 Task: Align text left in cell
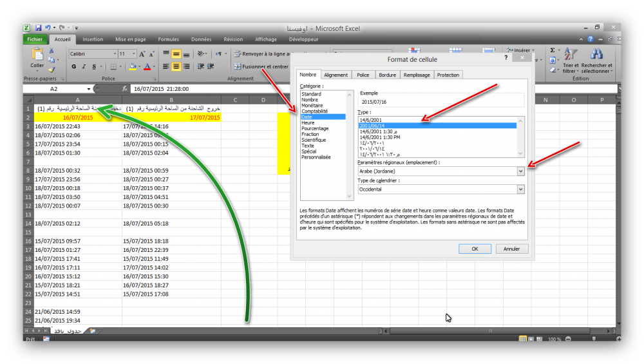click(166, 66)
